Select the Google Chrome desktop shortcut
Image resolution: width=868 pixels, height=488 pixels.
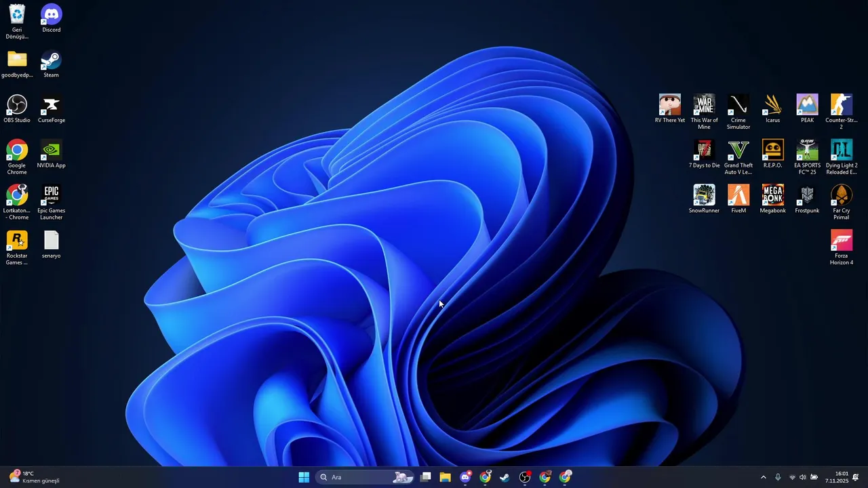tap(17, 157)
